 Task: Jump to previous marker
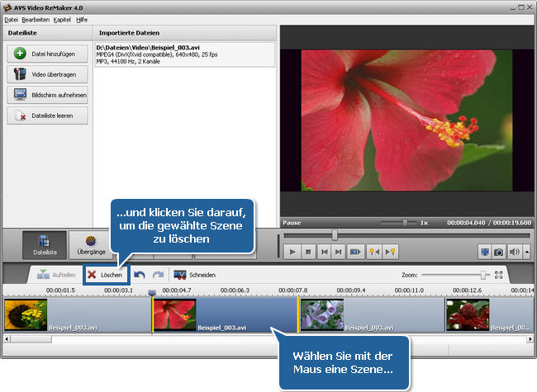[x=373, y=252]
